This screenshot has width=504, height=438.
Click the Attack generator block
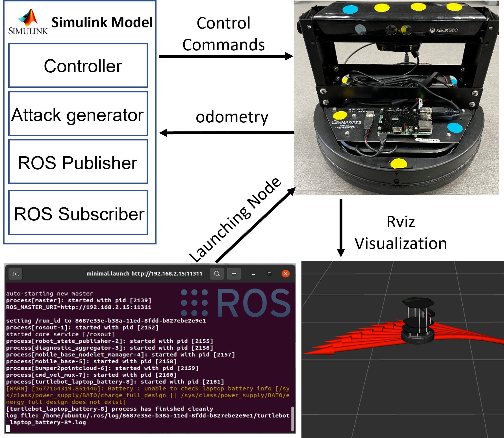(78, 114)
